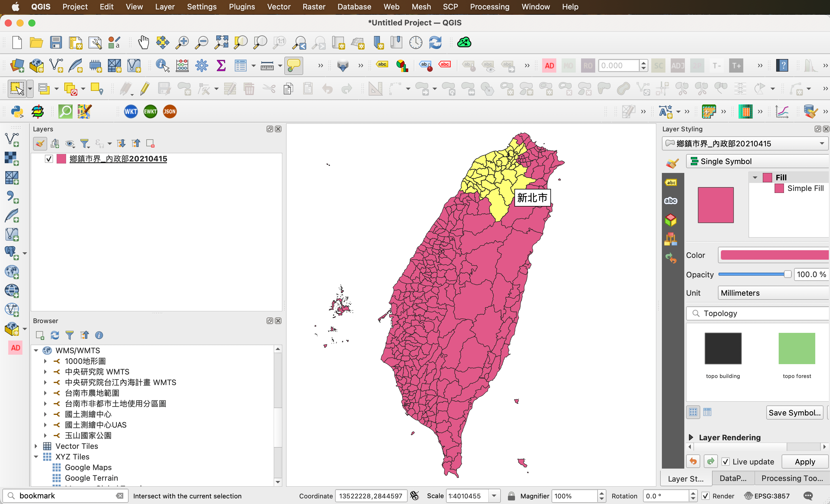Click the Apply button
The width and height of the screenshot is (830, 504).
(x=804, y=462)
